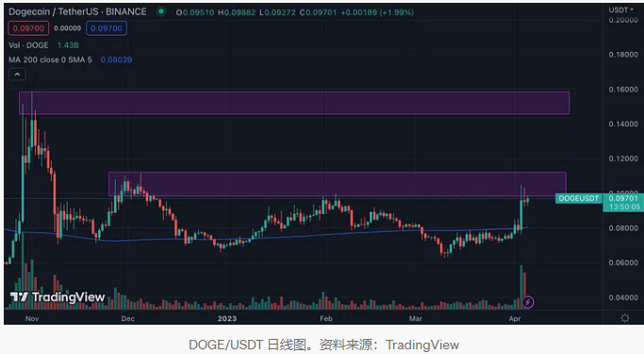Click the blue 0.09700 buy price button
Viewport: 644px width, 354px height.
[107, 28]
